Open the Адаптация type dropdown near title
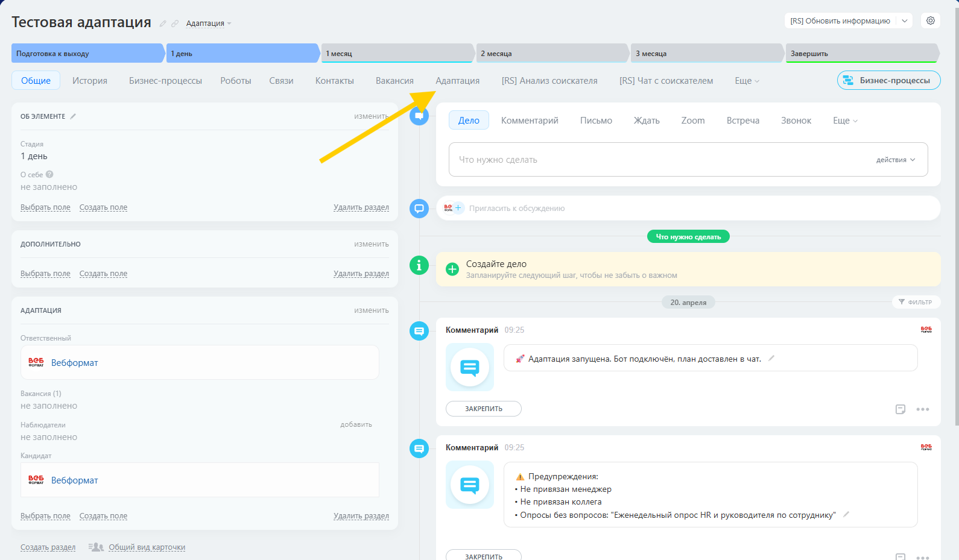The image size is (959, 560). 209,24
